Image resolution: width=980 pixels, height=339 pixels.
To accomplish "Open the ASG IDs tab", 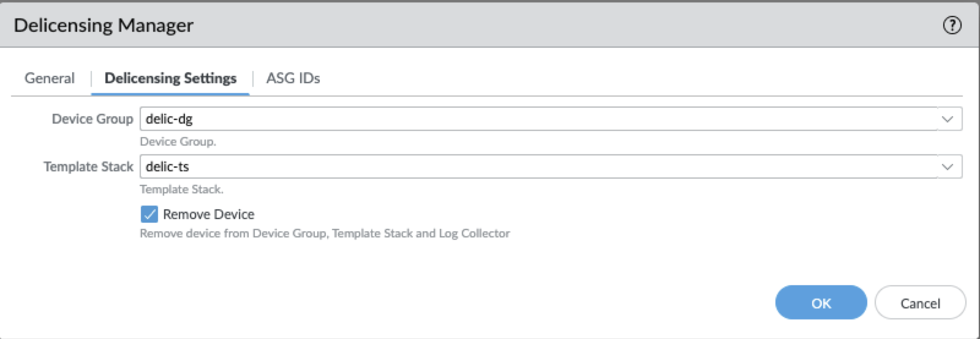I will tap(293, 78).
